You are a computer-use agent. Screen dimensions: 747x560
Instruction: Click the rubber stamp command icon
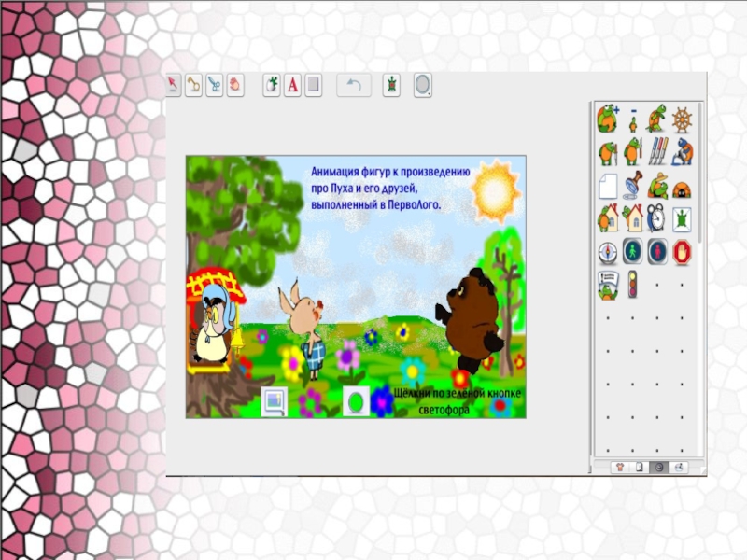pos(633,185)
